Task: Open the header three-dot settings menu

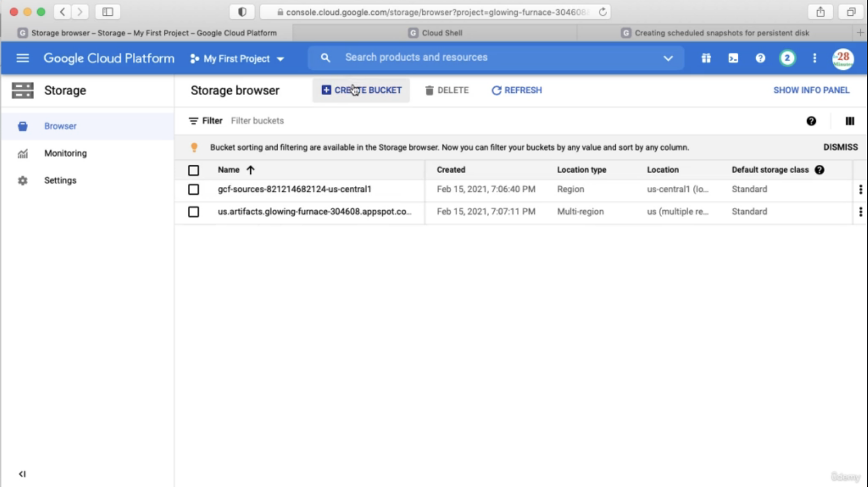Action: [814, 58]
